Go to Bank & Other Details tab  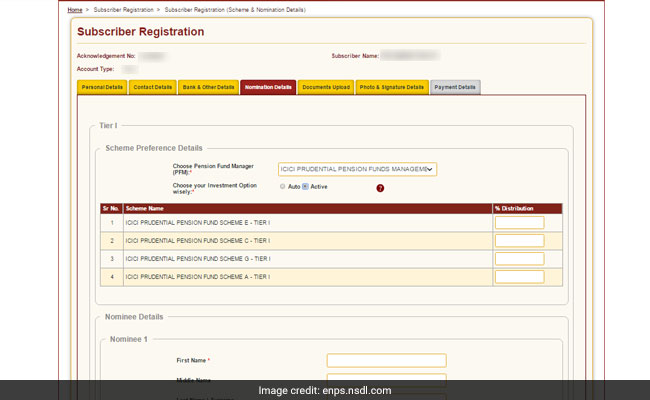209,87
